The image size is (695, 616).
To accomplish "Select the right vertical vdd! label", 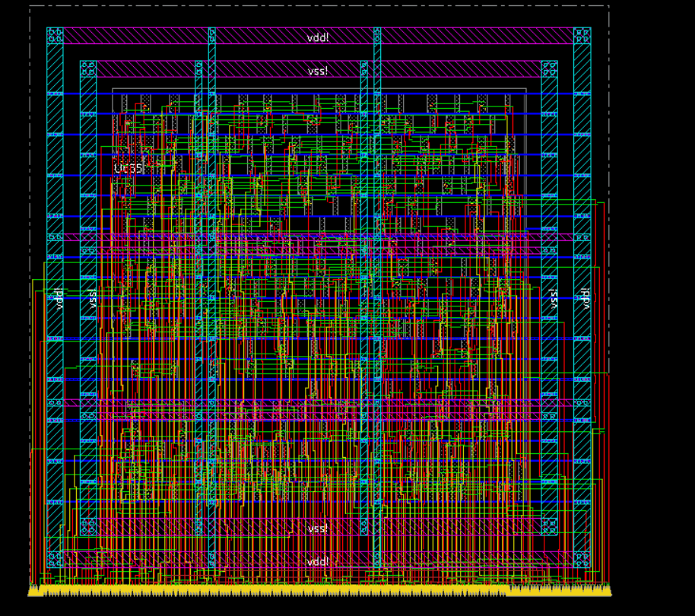I will pyautogui.click(x=586, y=298).
